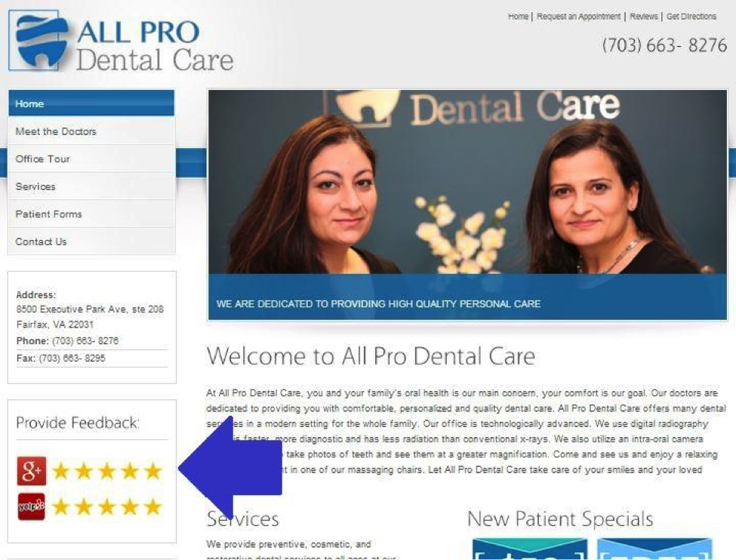Go to Office Tour in the sidebar
The width and height of the screenshot is (736, 560).
tap(91, 158)
